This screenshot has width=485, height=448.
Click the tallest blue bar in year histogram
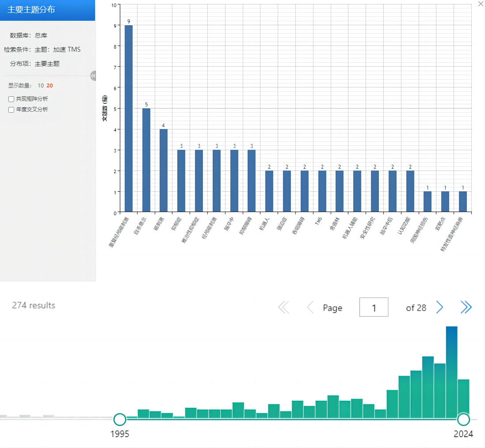[451, 371]
